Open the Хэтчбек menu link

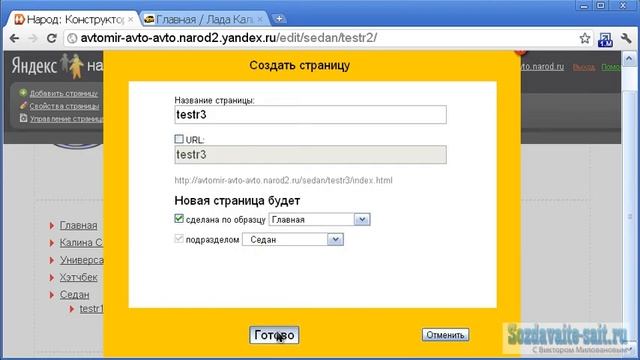78,278
